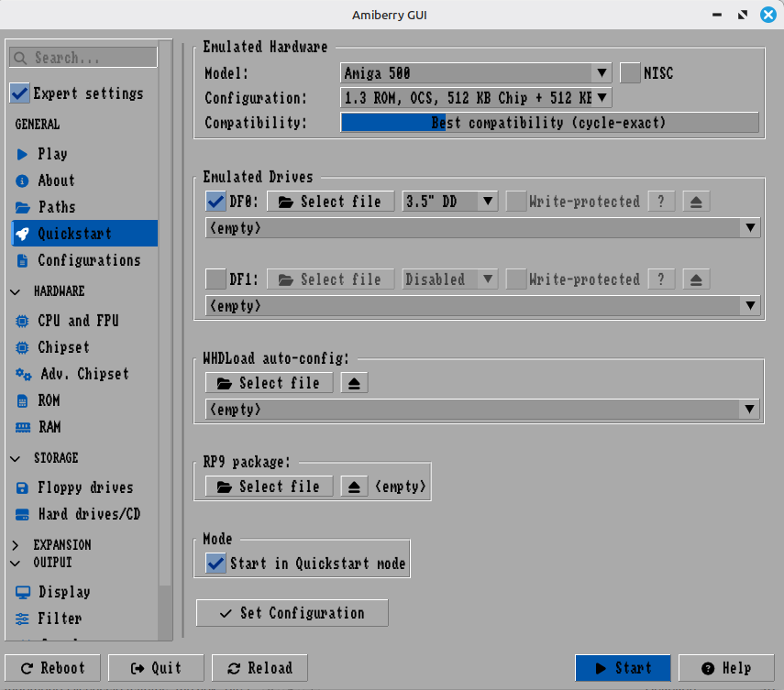Image resolution: width=784 pixels, height=690 pixels.
Task: Click the RAM memory icon
Action: 23,427
